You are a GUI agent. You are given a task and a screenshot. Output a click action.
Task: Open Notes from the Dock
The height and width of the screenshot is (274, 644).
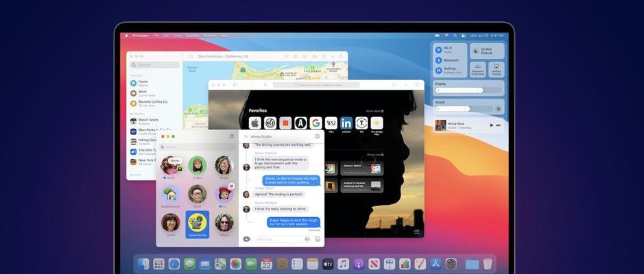click(x=313, y=264)
